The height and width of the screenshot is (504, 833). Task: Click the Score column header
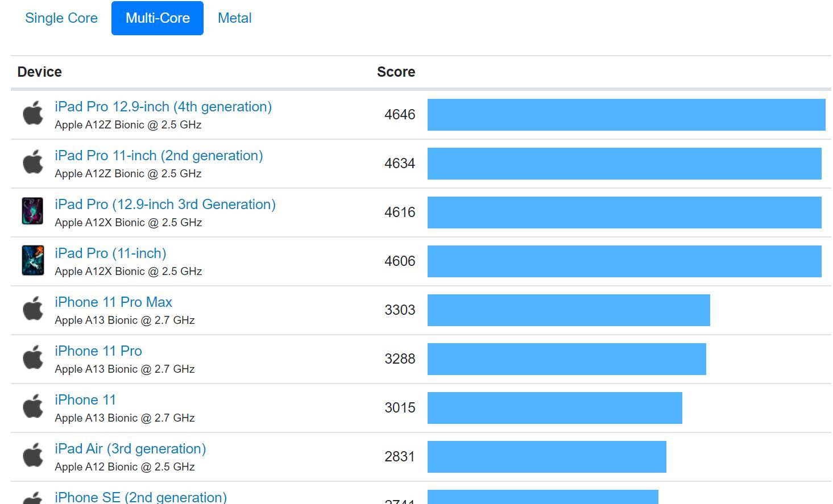(396, 72)
